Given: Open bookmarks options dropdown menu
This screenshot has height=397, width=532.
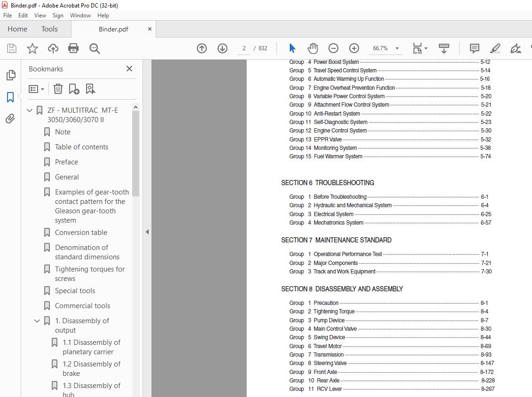Looking at the screenshot, I should [x=36, y=89].
